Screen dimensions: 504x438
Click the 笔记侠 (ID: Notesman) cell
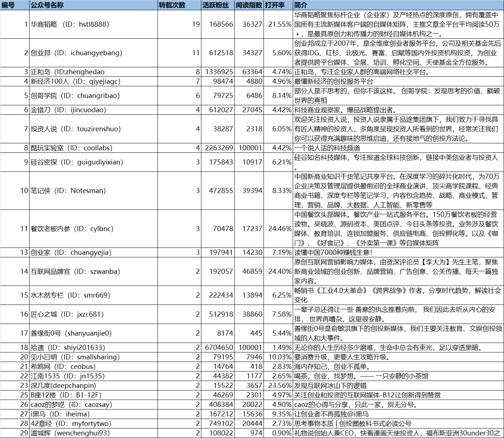(68, 190)
